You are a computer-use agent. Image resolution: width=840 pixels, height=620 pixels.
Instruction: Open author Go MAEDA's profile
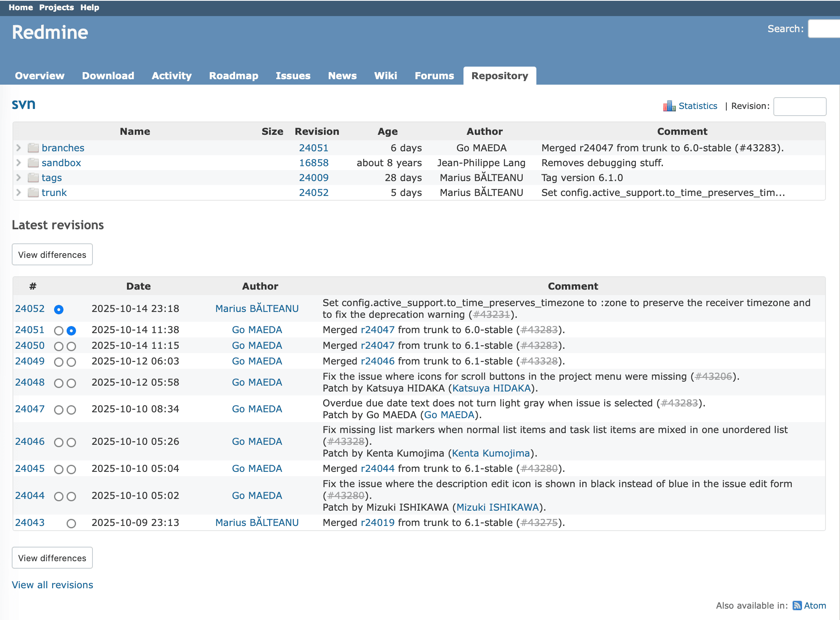point(257,330)
